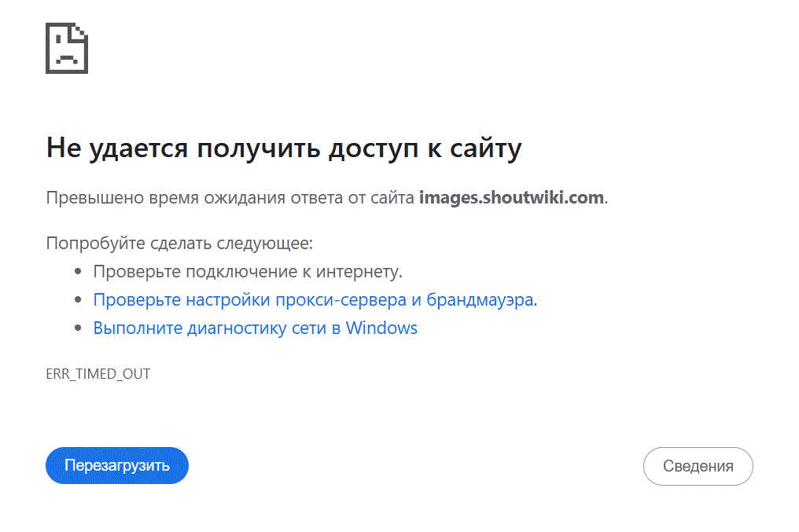799x532 pixels.
Task: Click the bullet before Windows diagnostics link
Action: tap(78, 328)
